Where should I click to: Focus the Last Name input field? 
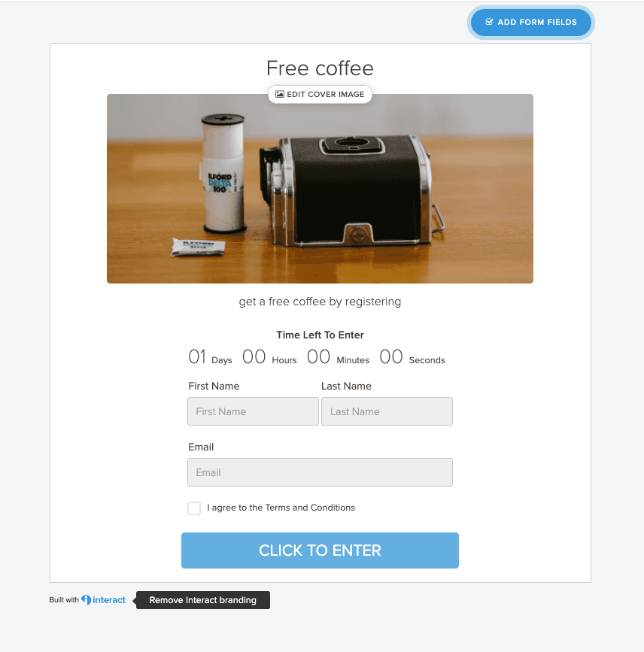coord(387,411)
